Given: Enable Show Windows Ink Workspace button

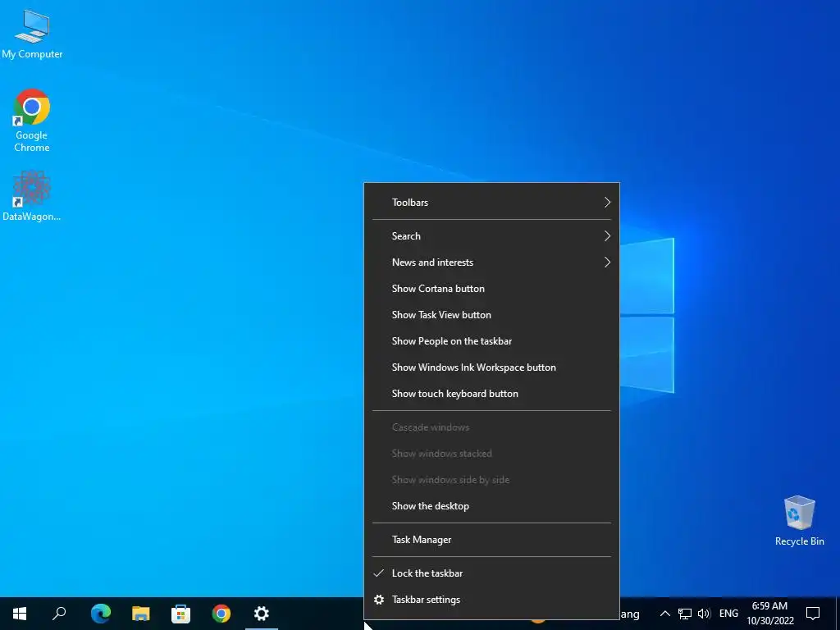Looking at the screenshot, I should click(492, 367).
